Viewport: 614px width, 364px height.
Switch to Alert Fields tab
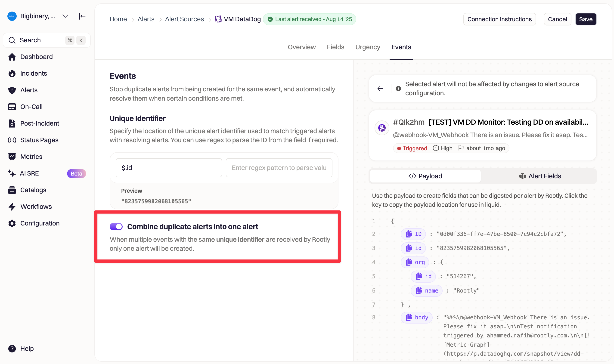point(540,176)
